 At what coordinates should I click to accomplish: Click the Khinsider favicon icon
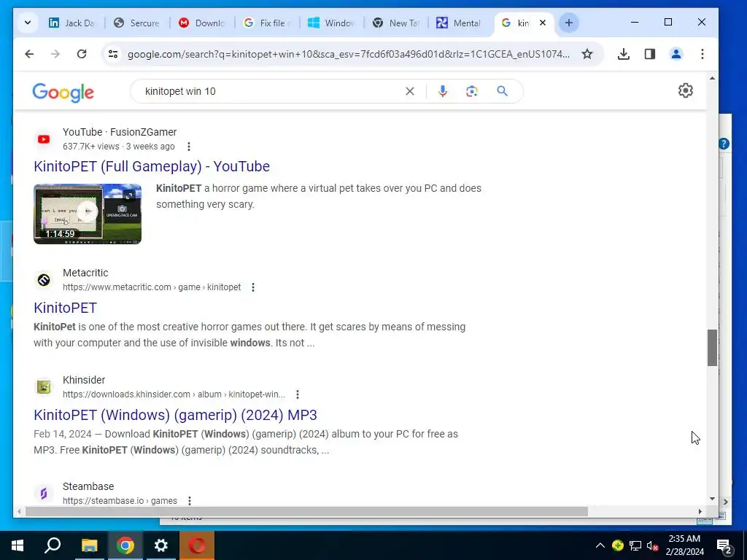[44, 387]
